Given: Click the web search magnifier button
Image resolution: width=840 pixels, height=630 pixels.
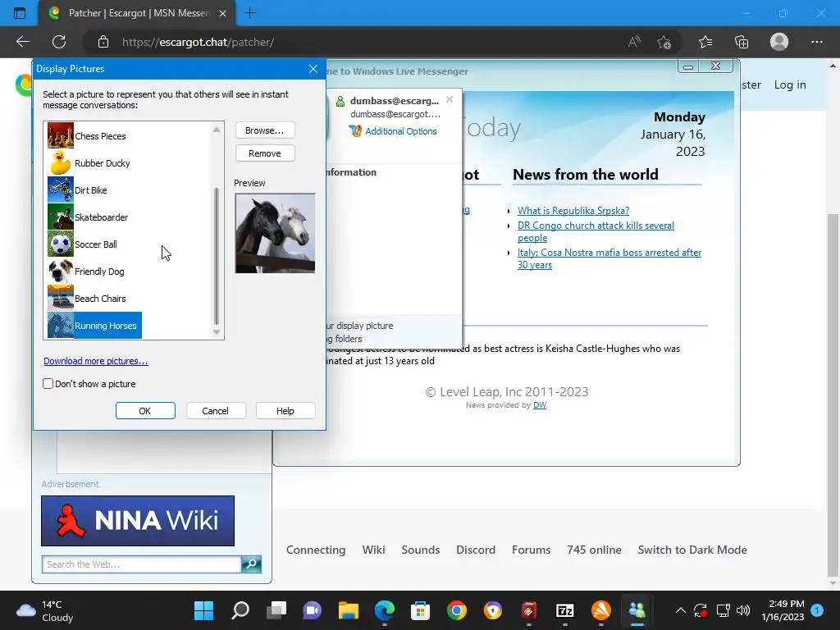Looking at the screenshot, I should 251,564.
